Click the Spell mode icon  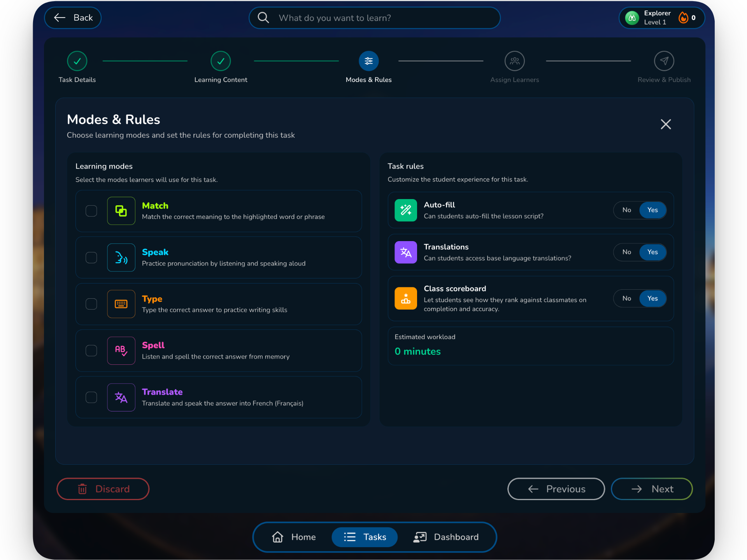click(x=121, y=350)
